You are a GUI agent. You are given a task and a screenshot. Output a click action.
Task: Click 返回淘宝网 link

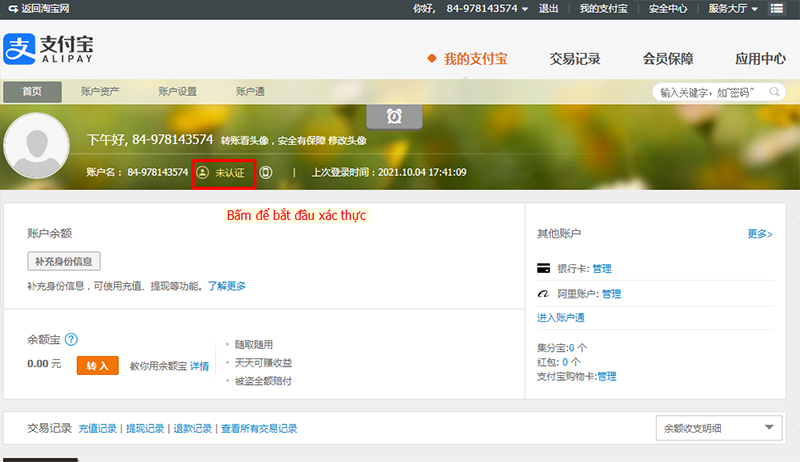click(45, 9)
